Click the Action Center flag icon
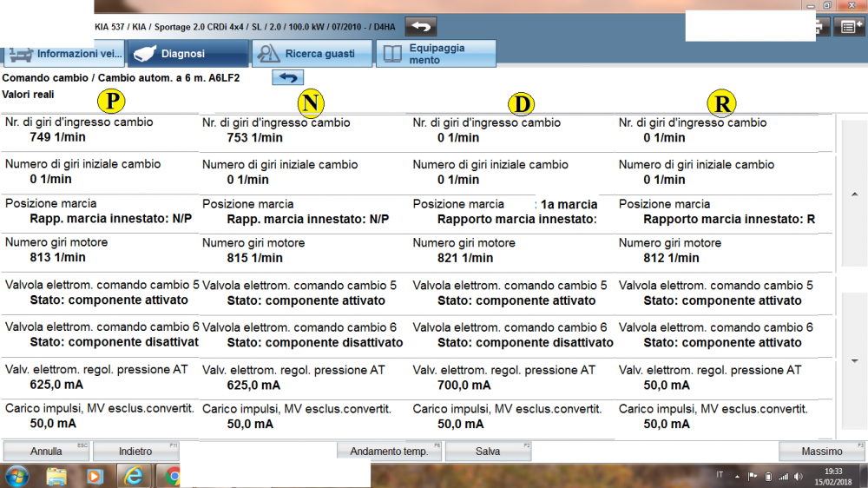 (753, 477)
